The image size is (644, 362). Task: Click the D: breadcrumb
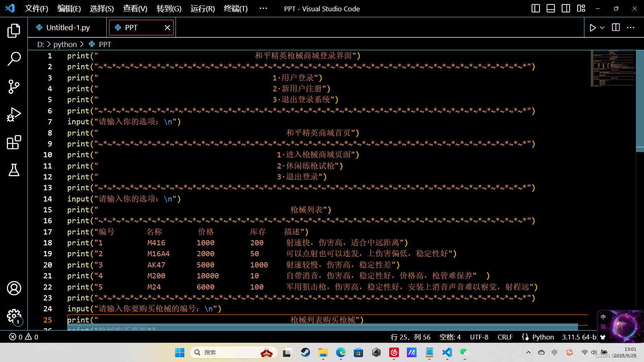pyautogui.click(x=41, y=44)
